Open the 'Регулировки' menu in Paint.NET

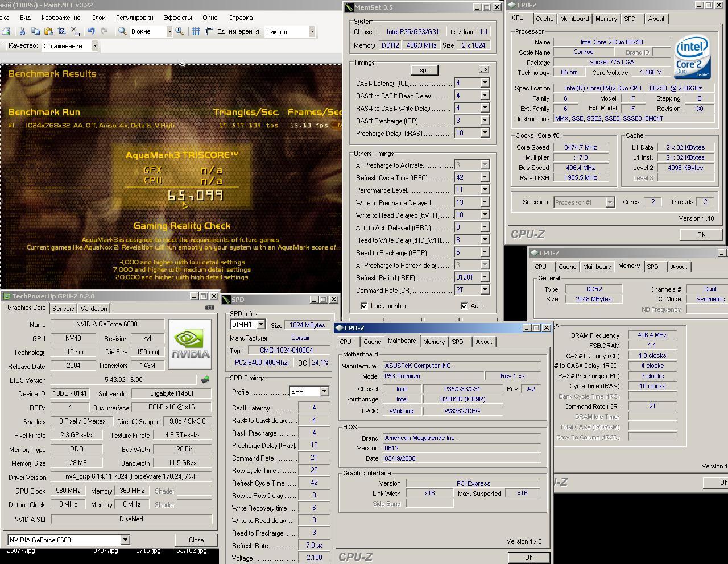point(134,18)
